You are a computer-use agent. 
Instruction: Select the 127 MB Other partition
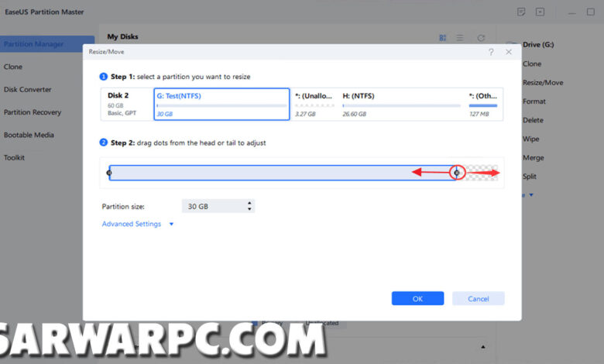[483, 105]
